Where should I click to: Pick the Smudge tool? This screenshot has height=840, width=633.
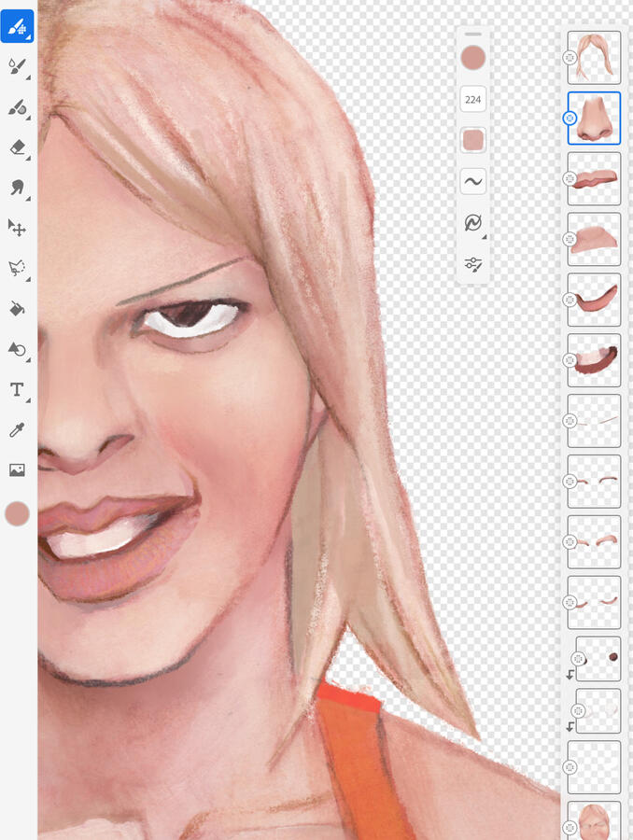[17, 188]
